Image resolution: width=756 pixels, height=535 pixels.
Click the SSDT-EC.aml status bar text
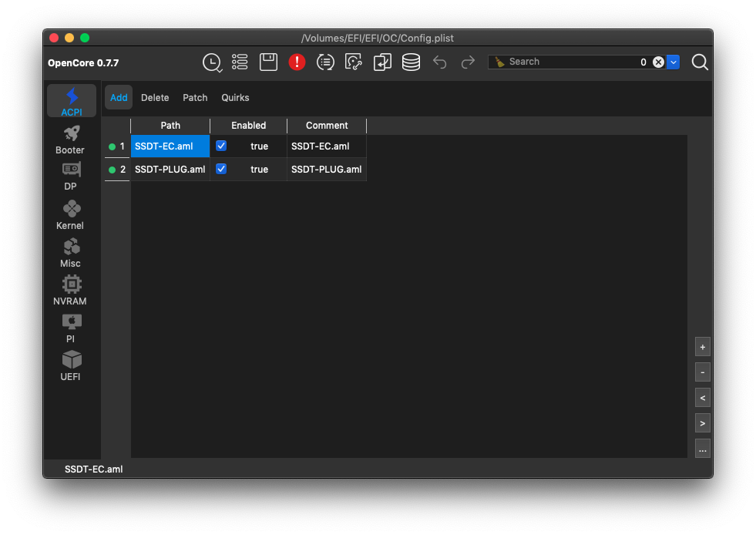(93, 469)
